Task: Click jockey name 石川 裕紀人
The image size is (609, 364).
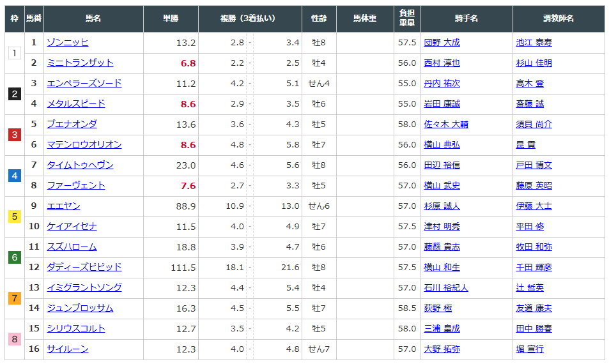Action: click(445, 288)
